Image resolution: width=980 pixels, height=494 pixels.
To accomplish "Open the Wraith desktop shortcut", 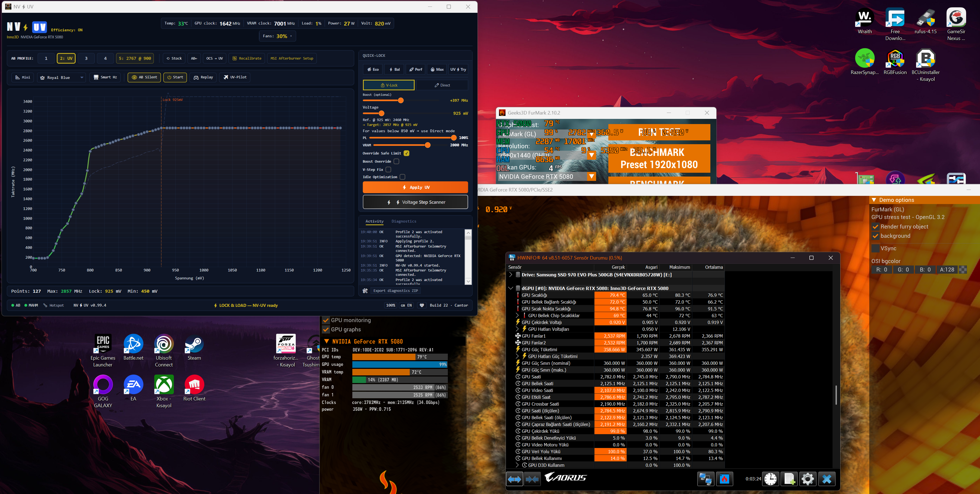I will [x=865, y=21].
